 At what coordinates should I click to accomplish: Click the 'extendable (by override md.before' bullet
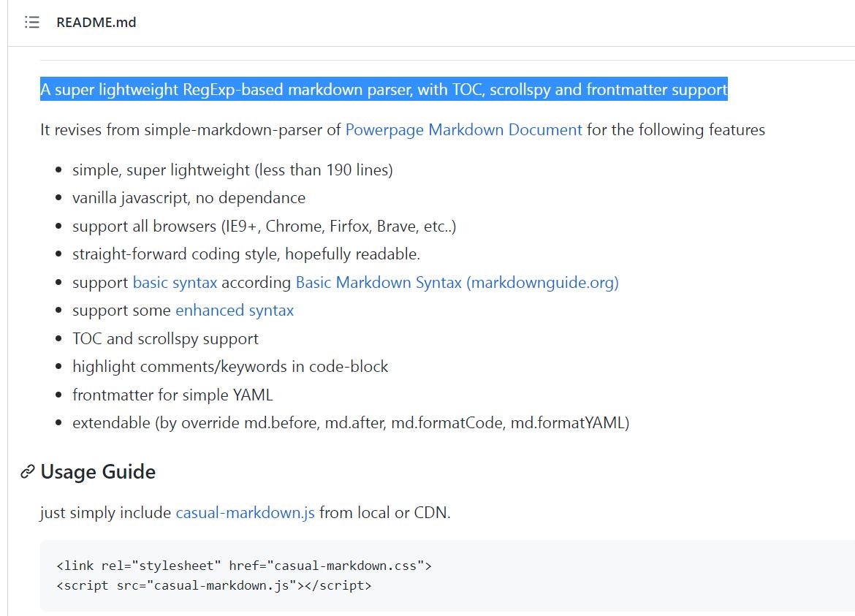coord(351,422)
